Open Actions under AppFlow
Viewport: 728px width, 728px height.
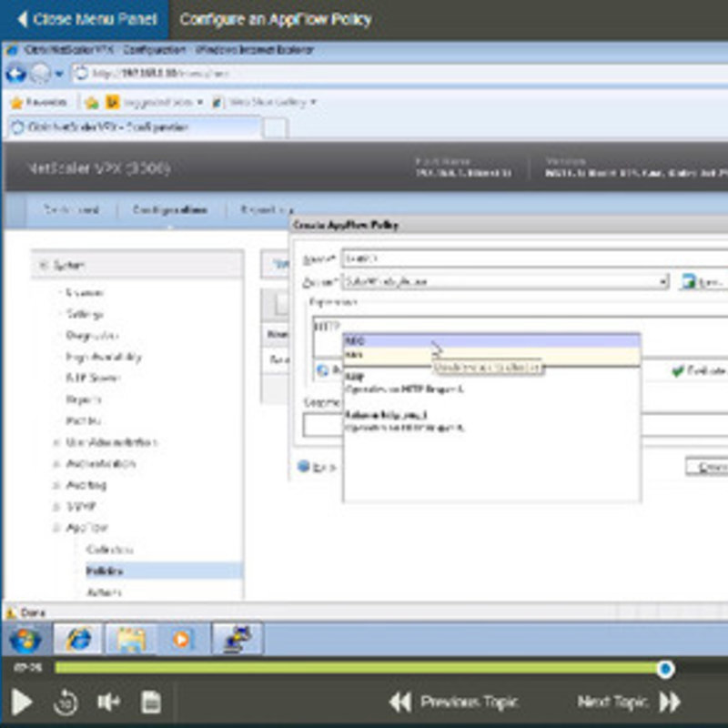[x=104, y=592]
